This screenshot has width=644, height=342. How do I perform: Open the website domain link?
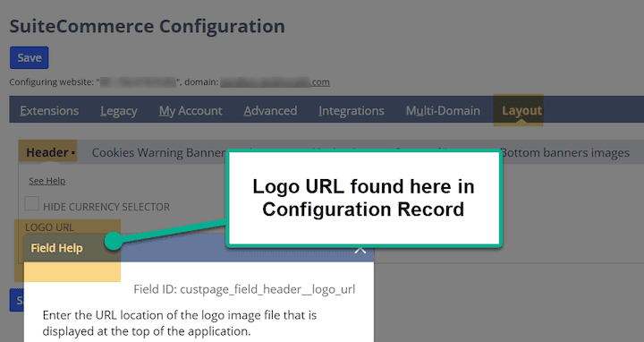tap(275, 81)
